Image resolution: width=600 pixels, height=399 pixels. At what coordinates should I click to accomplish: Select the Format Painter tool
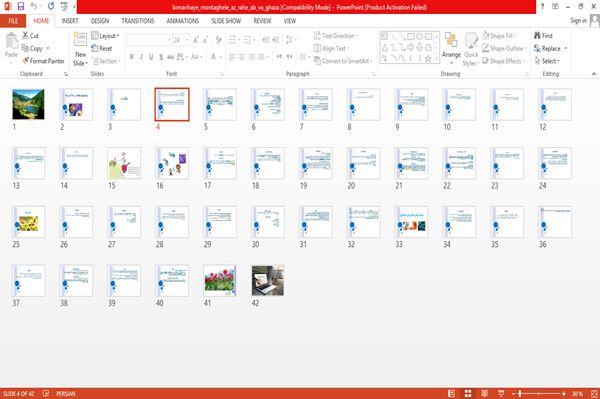coord(43,61)
